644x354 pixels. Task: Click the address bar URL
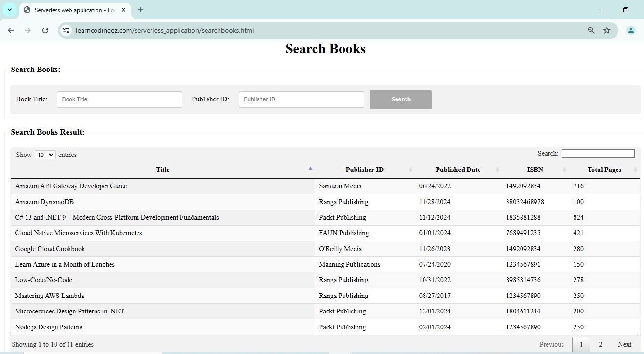164,30
